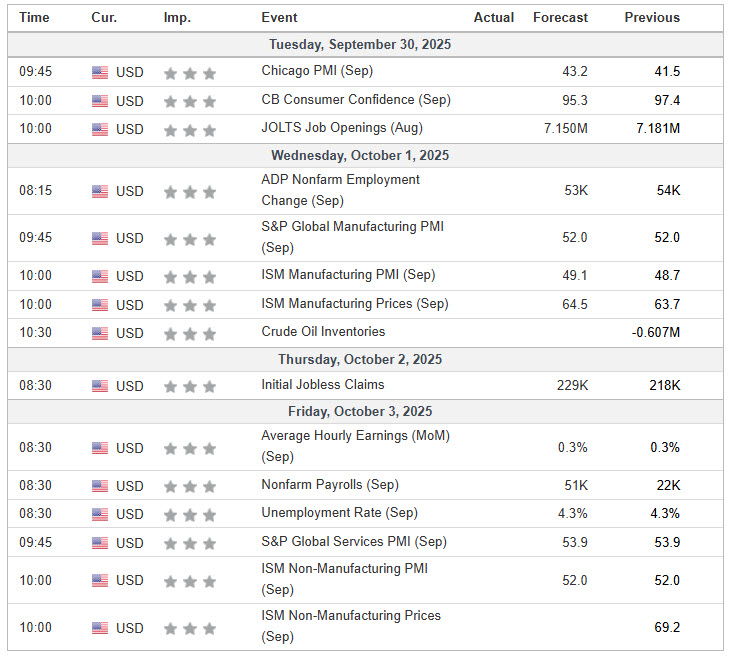Image resolution: width=731 pixels, height=658 pixels.
Task: Click the US flag in Chicago PMI row
Action: (x=100, y=72)
